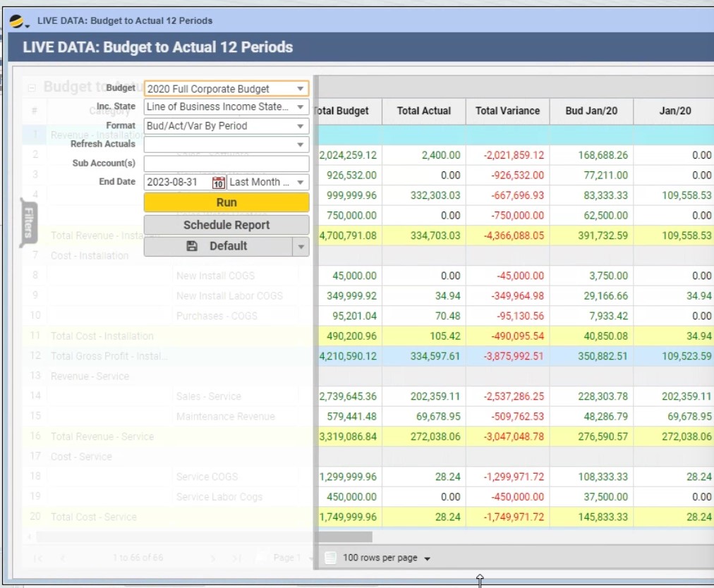Open the End Date calendar picker
The image size is (714, 588).
click(x=219, y=183)
